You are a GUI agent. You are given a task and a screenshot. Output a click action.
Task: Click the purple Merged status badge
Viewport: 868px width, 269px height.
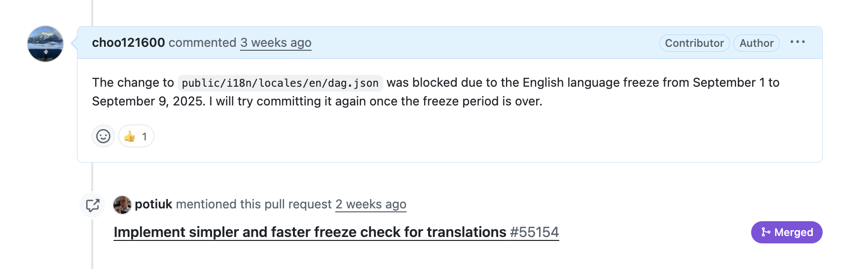pos(787,232)
